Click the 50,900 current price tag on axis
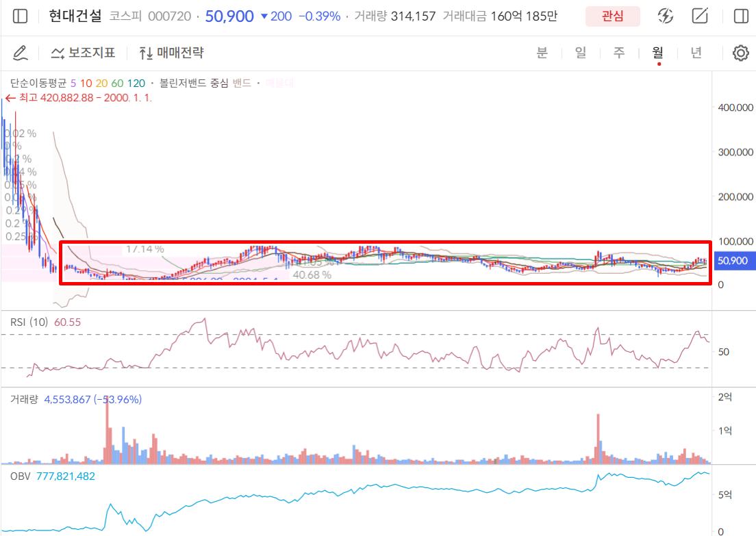Image resolution: width=756 pixels, height=536 pixels. [733, 260]
